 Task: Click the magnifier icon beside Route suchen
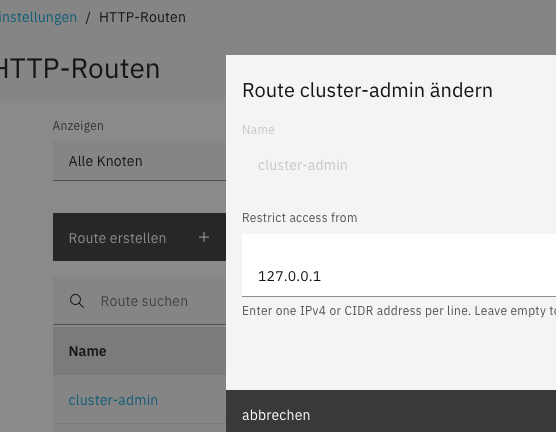tap(77, 301)
